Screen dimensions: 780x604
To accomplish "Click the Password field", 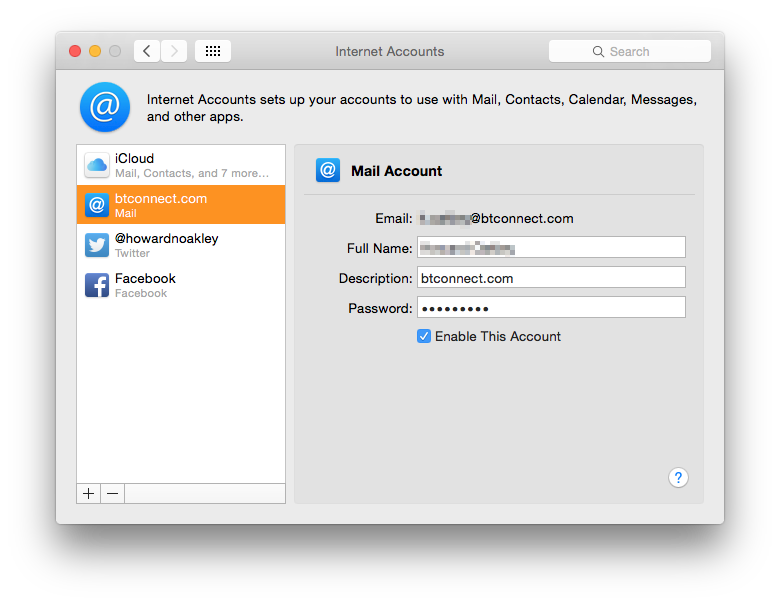I will [x=551, y=308].
